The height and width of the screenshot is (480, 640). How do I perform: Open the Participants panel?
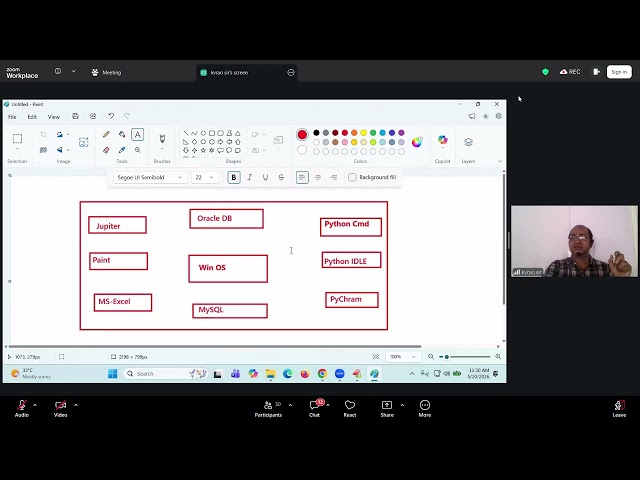pos(268,408)
